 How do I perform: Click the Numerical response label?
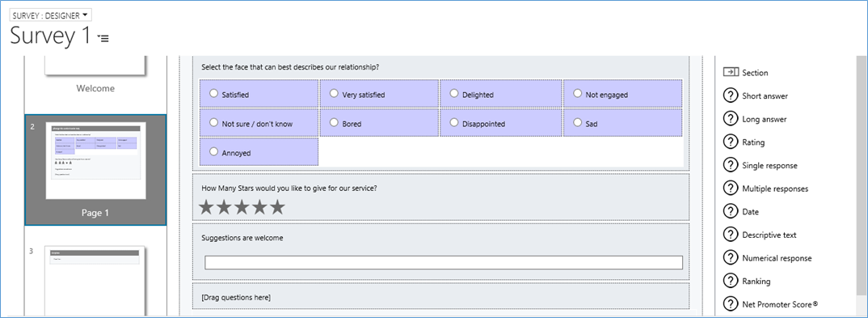[x=777, y=259]
